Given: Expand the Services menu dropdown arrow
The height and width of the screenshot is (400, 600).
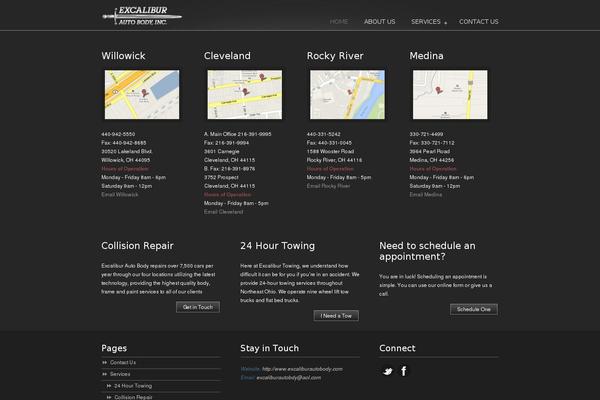Looking at the screenshot, I should [445, 23].
